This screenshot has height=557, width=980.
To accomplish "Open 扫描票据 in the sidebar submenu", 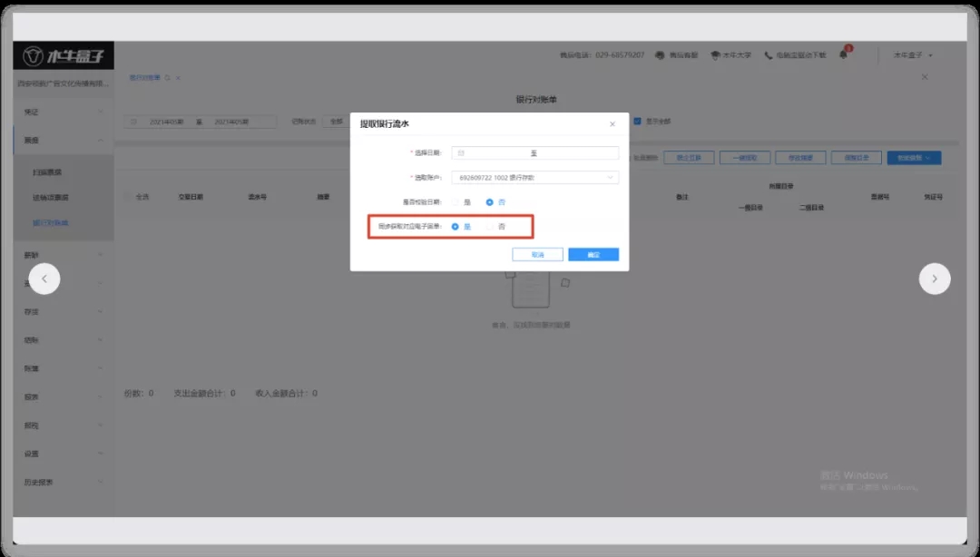I will [x=47, y=172].
